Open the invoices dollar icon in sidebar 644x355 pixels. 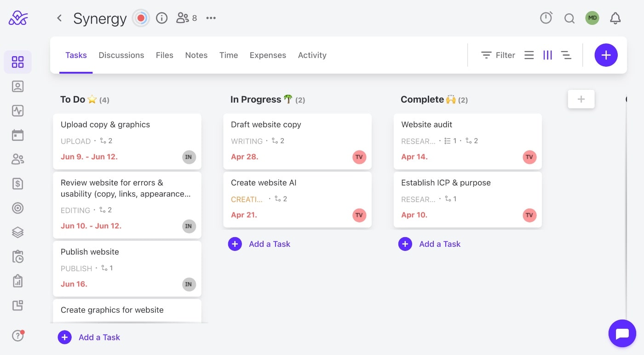point(17,184)
